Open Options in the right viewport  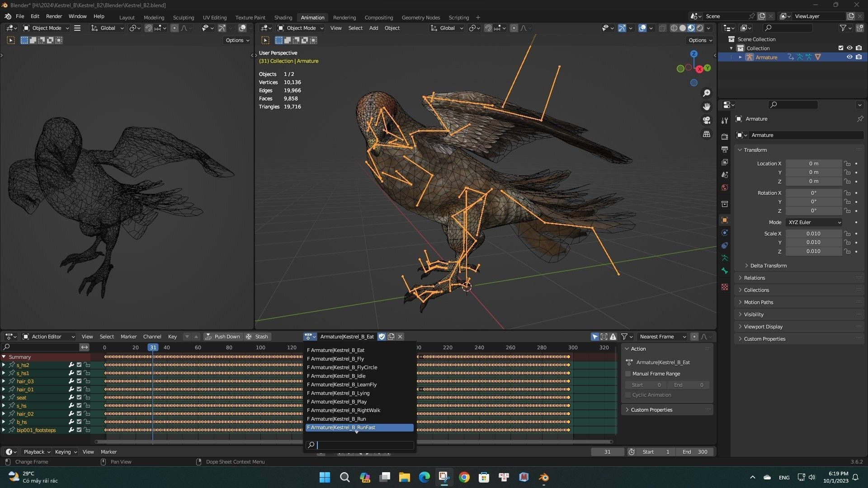point(700,40)
